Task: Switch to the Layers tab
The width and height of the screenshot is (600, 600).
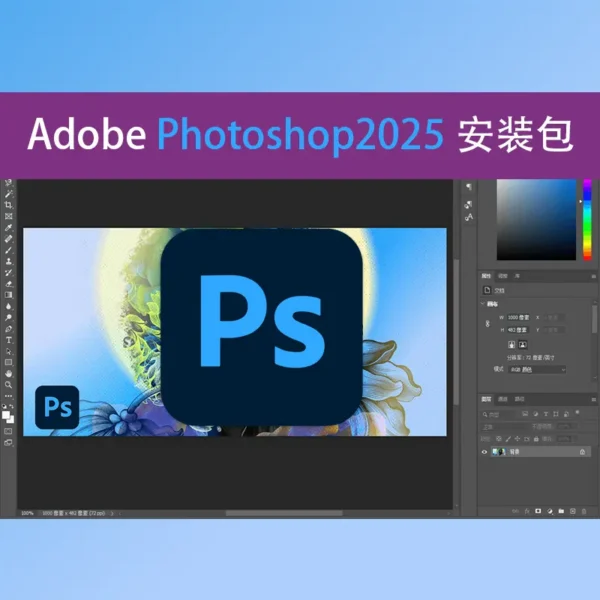Action: (x=486, y=399)
